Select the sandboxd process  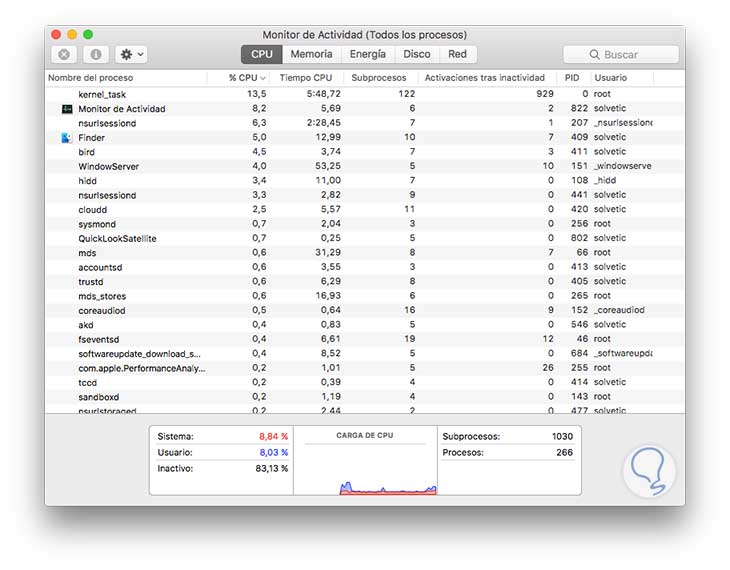point(365,397)
